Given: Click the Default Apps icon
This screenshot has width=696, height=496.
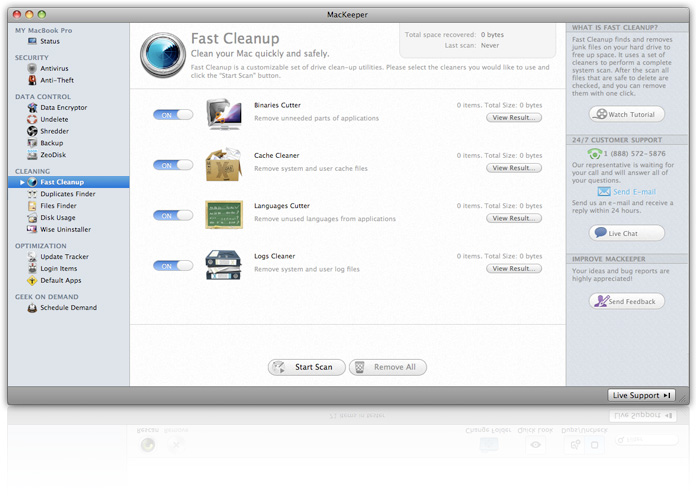Looking at the screenshot, I should point(32,281).
